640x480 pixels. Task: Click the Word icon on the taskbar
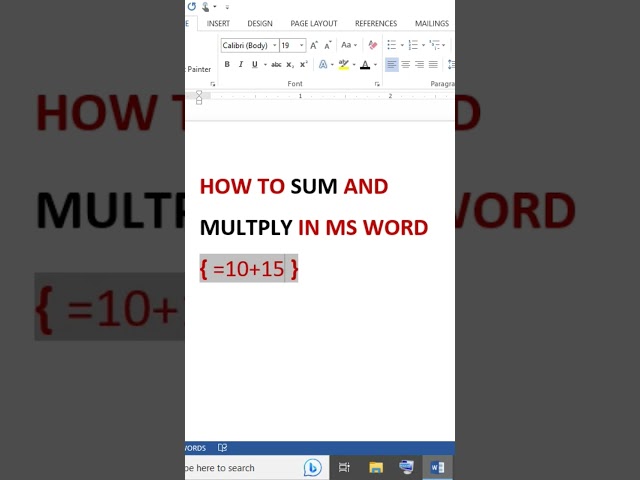[437, 467]
